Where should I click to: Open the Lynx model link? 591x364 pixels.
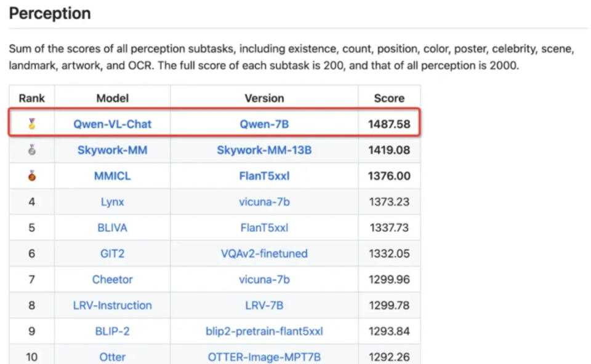[x=112, y=202]
